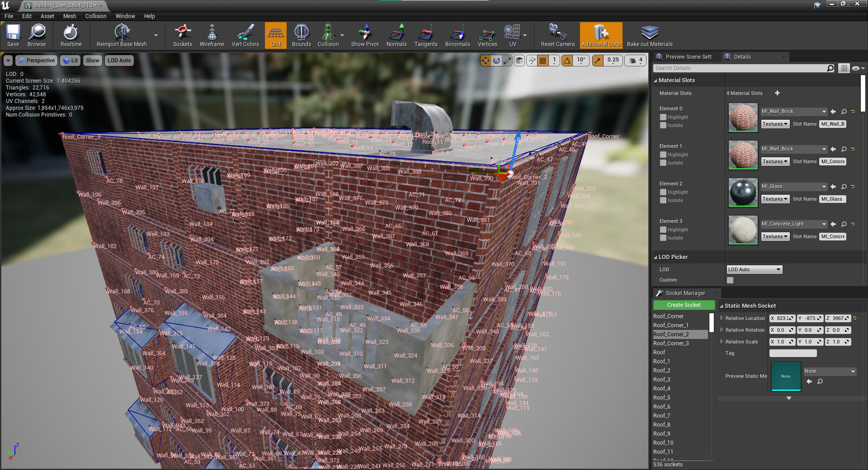Open the File menu
This screenshot has width=868, height=470.
9,16
